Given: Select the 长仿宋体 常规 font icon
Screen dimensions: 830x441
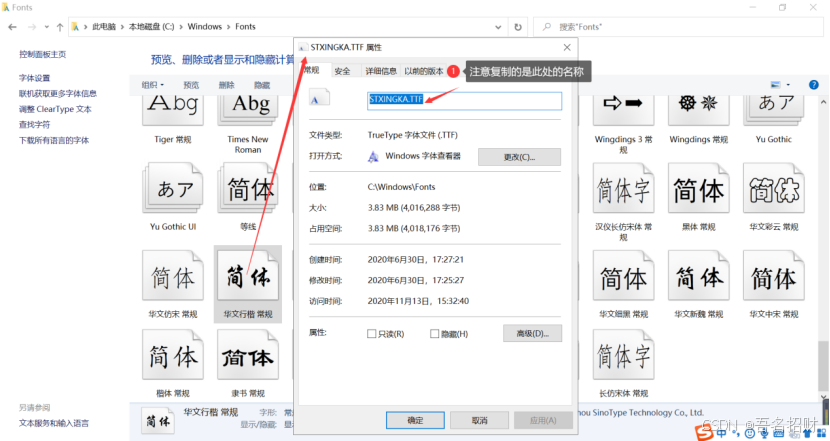Looking at the screenshot, I should pyautogui.click(x=623, y=355).
